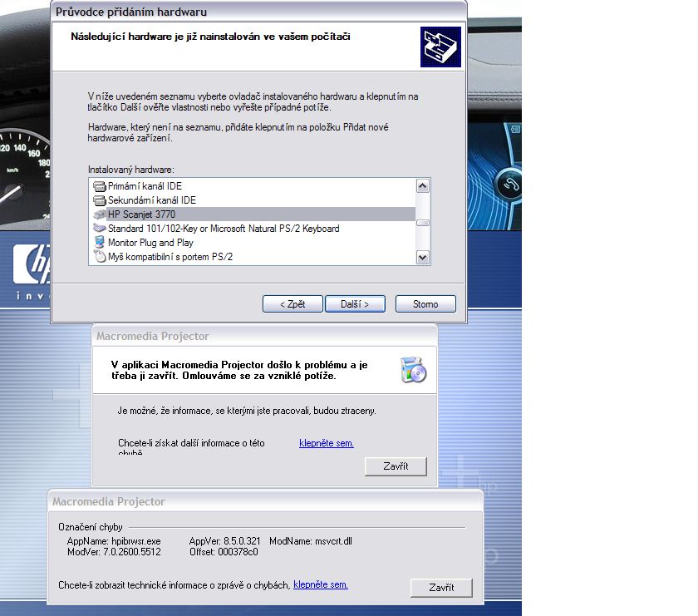Click the scroll up arrow of the hardware list
The width and height of the screenshot is (698, 616).
[x=423, y=185]
